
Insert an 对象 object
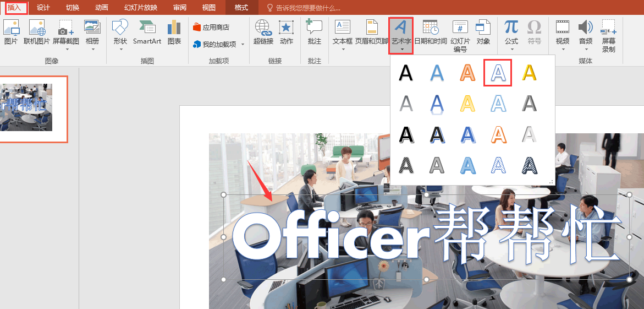tap(483, 32)
